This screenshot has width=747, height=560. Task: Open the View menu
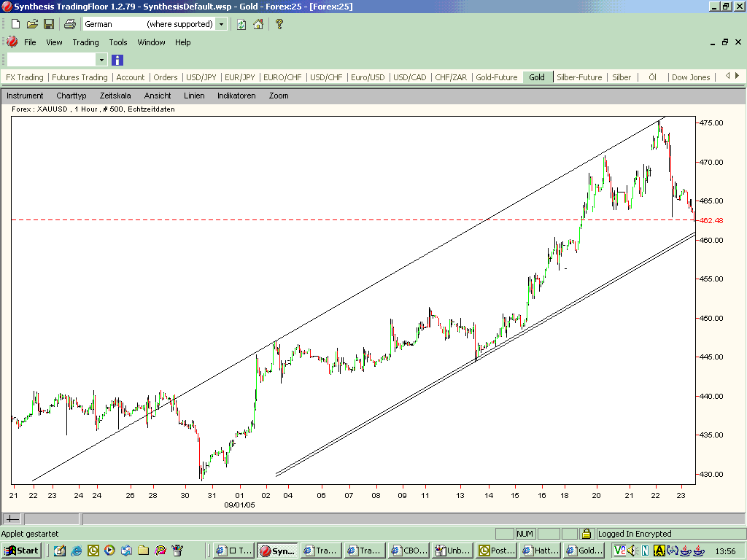coord(54,42)
